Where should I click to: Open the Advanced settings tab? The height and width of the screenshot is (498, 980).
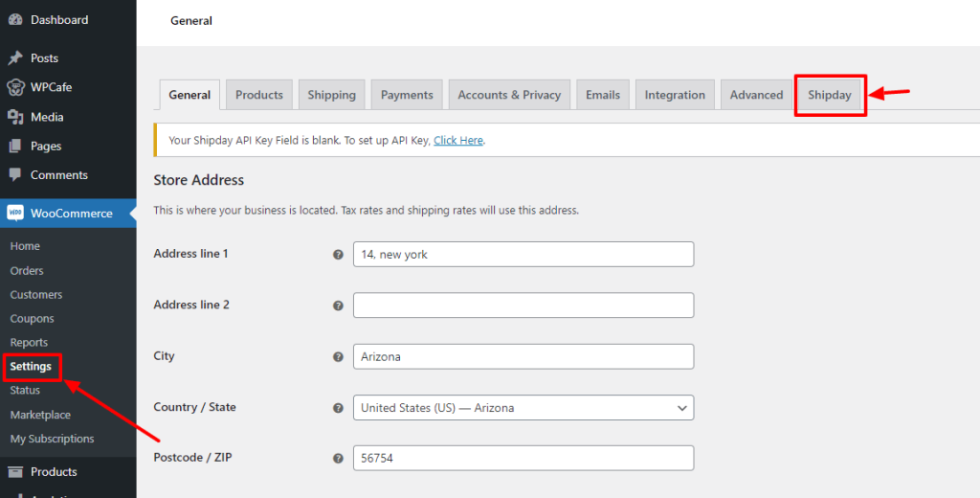pyautogui.click(x=756, y=95)
